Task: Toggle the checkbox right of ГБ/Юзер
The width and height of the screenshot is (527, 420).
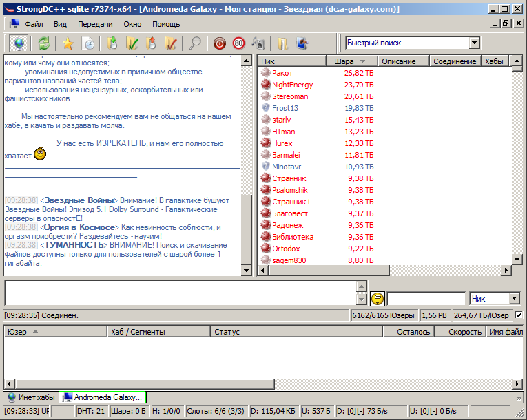Action: 519,315
